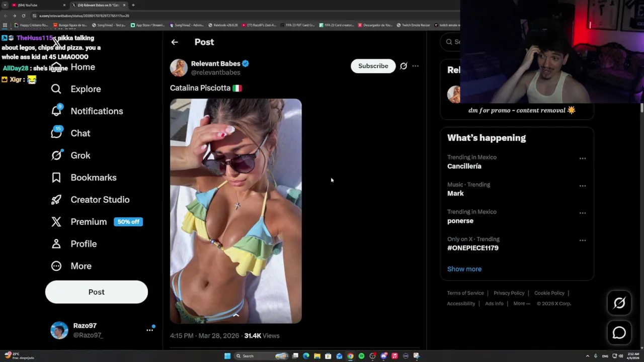Image resolution: width=644 pixels, height=362 pixels.
Task: Open the Happy Cristiano Ro... bookmark
Action: (32, 25)
